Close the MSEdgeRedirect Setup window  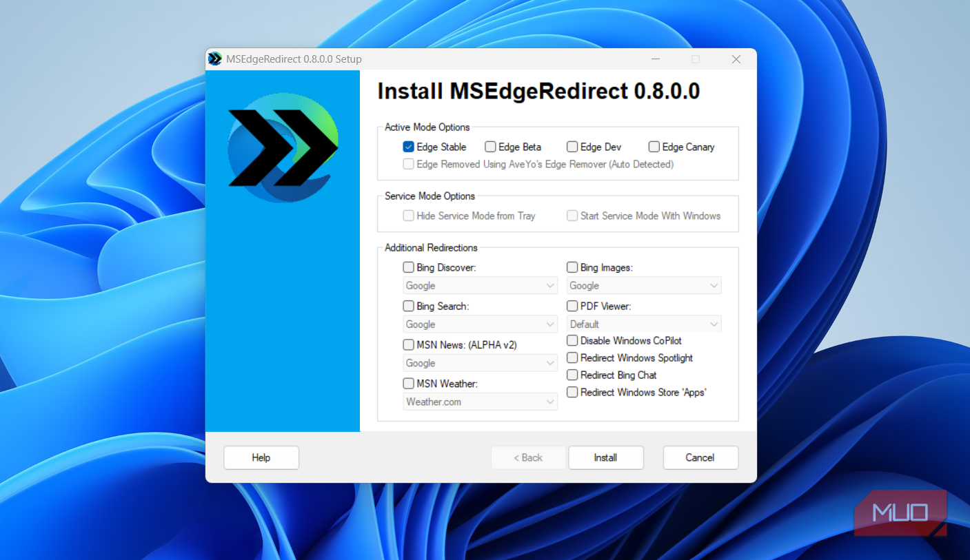[736, 59]
